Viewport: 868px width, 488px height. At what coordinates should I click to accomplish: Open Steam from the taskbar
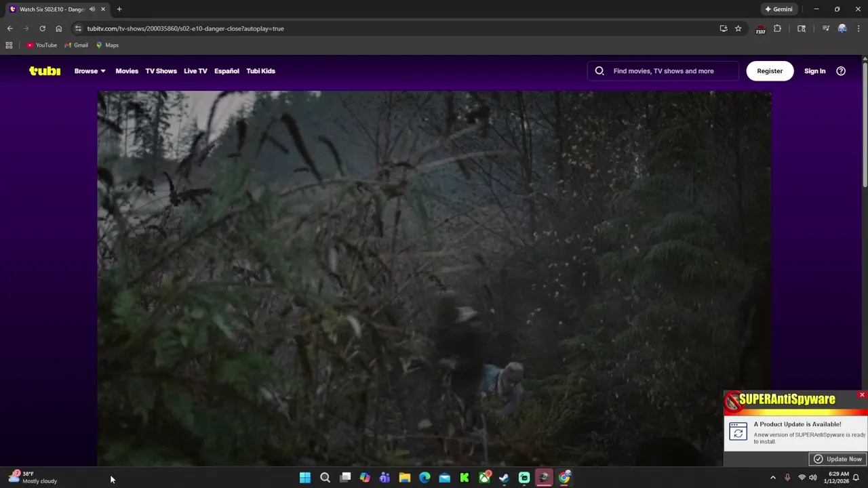click(x=504, y=478)
